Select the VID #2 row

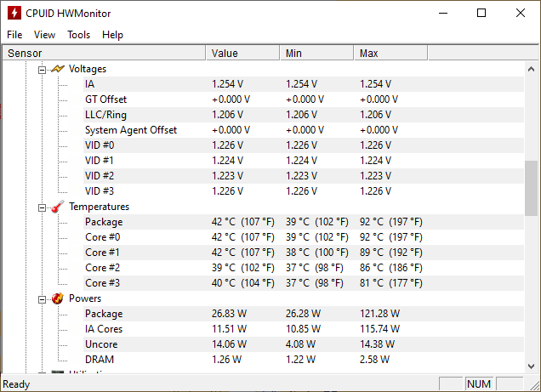(x=304, y=176)
